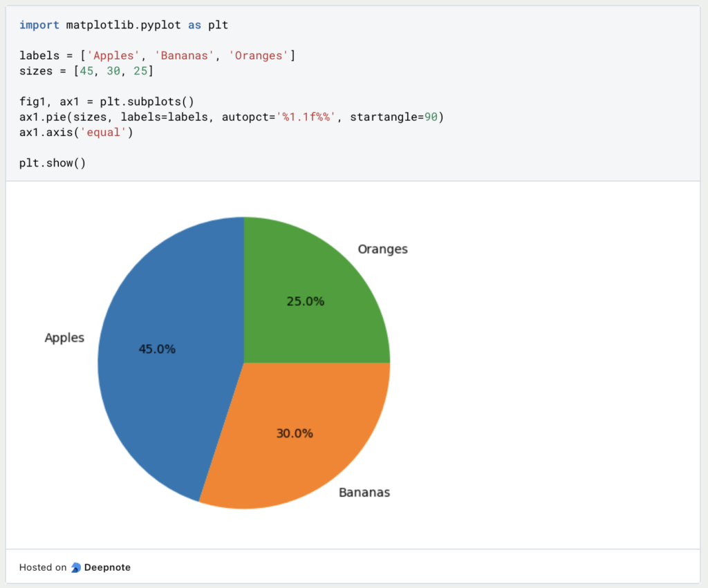Click the Deepnote logo icon

click(76, 567)
